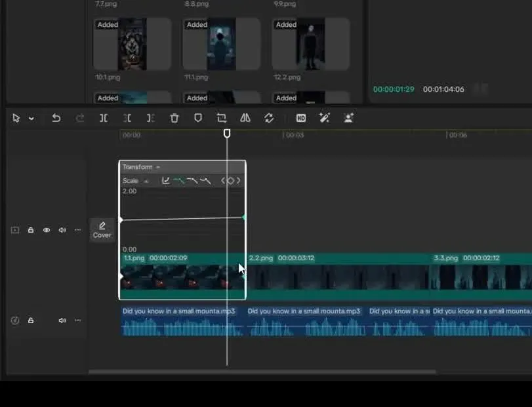532x407 pixels.
Task: Click the magic wand auto-enhance icon
Action: tap(324, 118)
